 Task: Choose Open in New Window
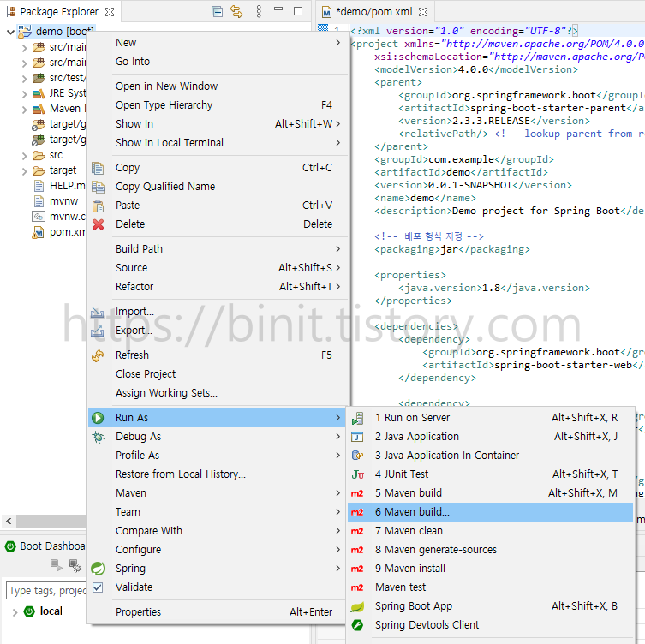pyautogui.click(x=218, y=86)
